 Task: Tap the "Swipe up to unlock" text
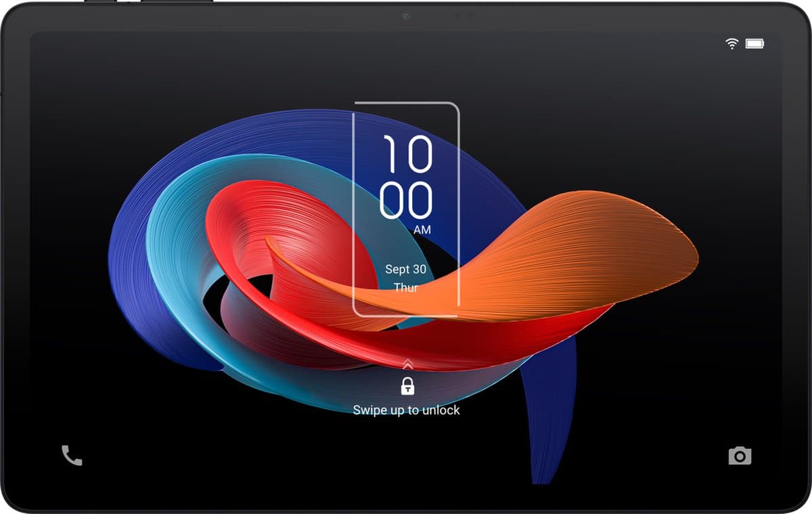(x=406, y=410)
